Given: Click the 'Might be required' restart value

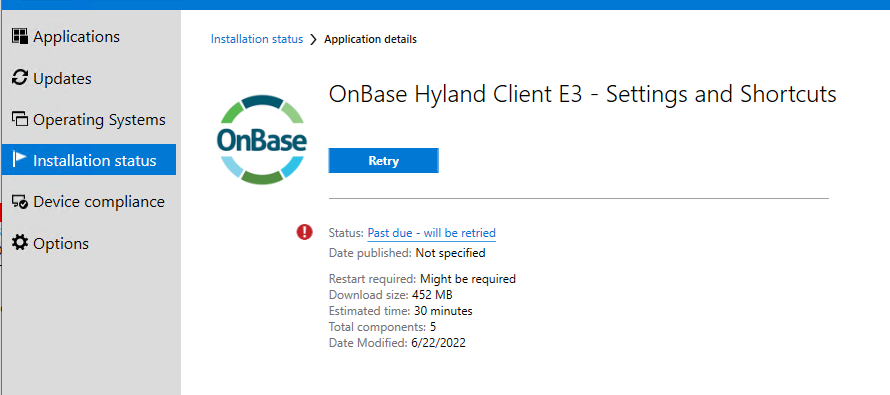Looking at the screenshot, I should click(x=468, y=279).
